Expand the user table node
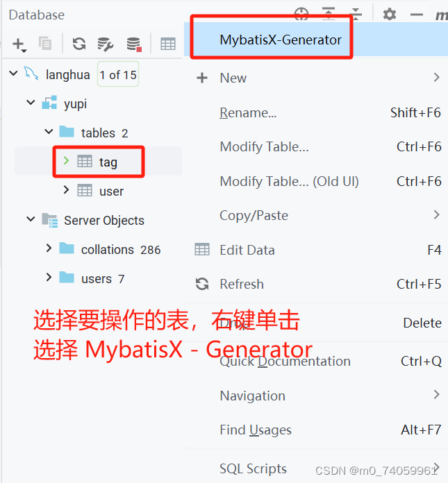The image size is (448, 483). click(66, 189)
